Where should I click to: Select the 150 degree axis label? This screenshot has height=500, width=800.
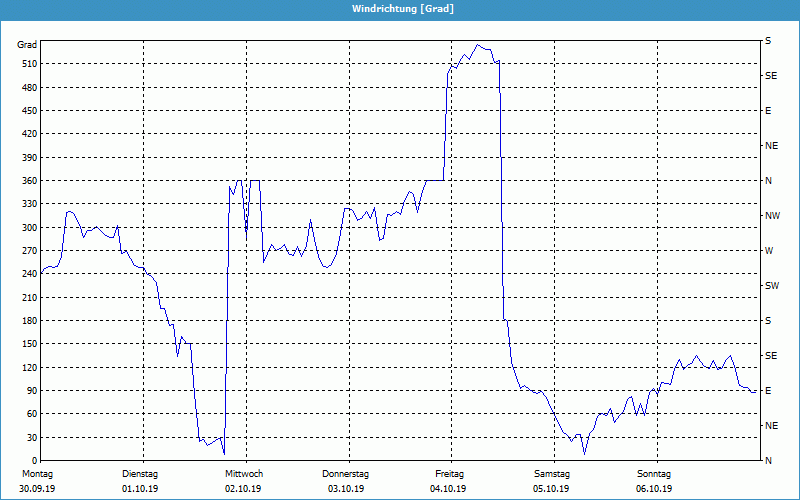30,344
